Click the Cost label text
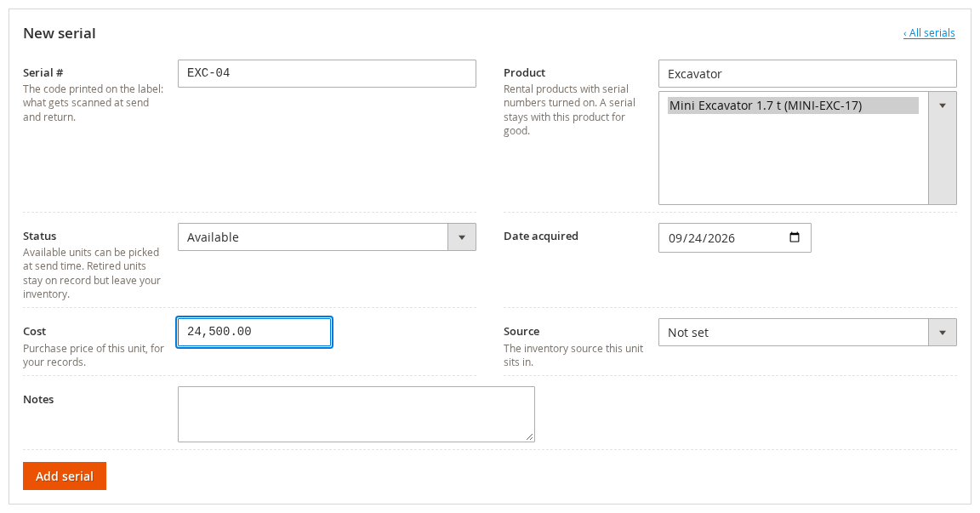980x513 pixels. pyautogui.click(x=34, y=332)
